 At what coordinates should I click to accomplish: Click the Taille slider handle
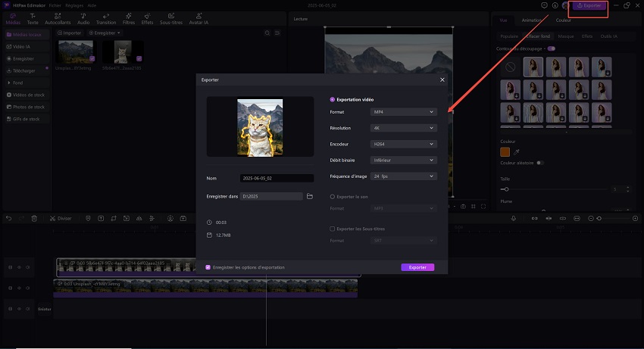(506, 189)
